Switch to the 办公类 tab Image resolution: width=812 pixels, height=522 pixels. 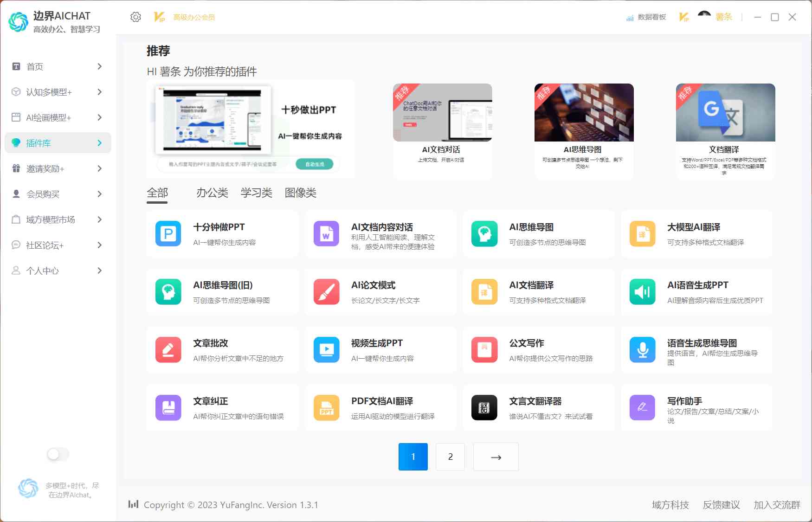[212, 193]
